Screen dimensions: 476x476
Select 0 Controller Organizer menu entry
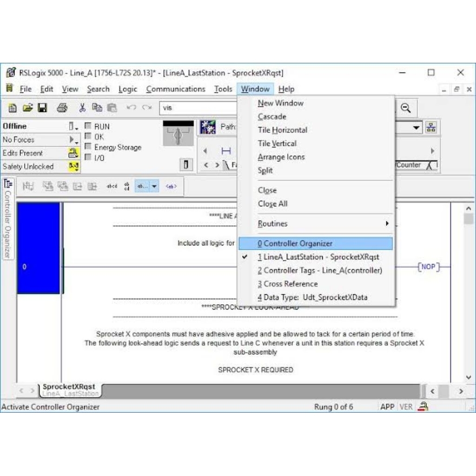coord(316,244)
